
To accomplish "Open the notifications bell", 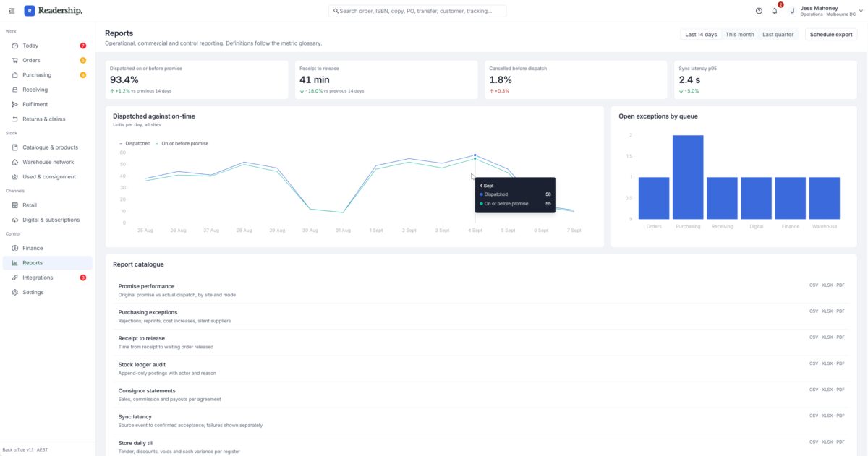I will pyautogui.click(x=775, y=11).
